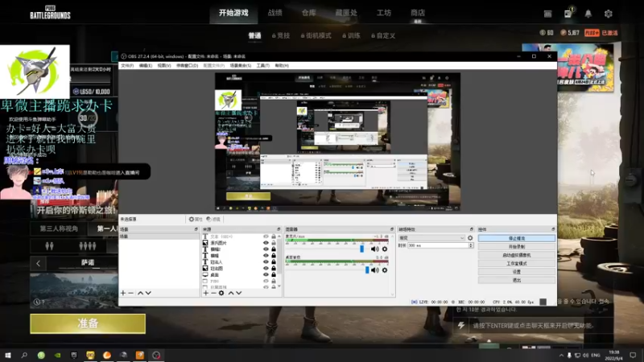Add a new source with the Sources plus icon
The height and width of the screenshot is (362, 644).
206,293
